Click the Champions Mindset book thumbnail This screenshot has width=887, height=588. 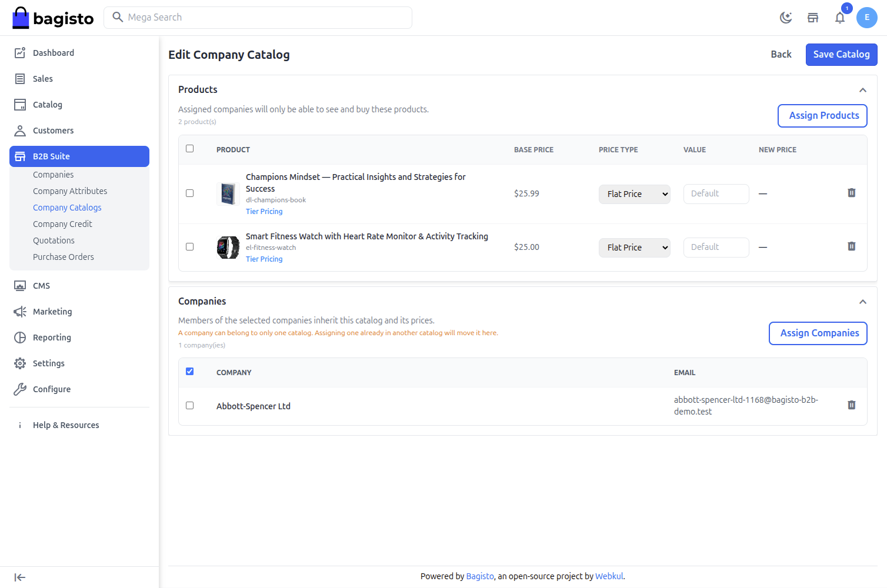pyautogui.click(x=228, y=193)
